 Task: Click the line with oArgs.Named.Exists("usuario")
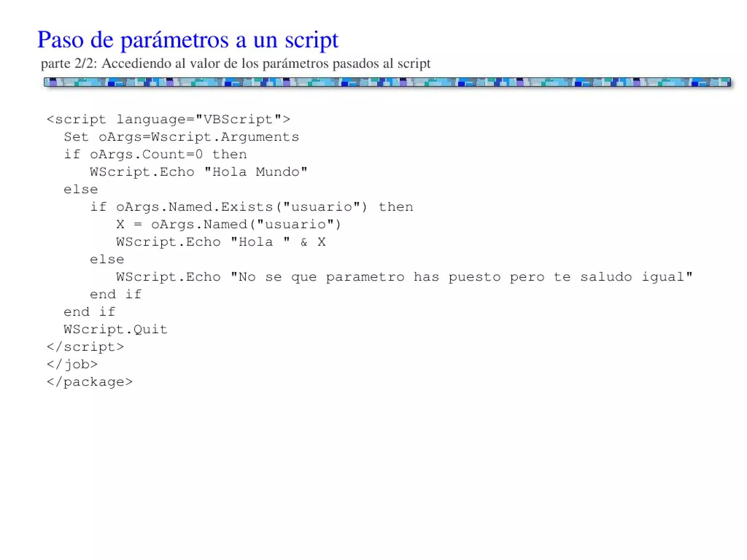click(252, 207)
